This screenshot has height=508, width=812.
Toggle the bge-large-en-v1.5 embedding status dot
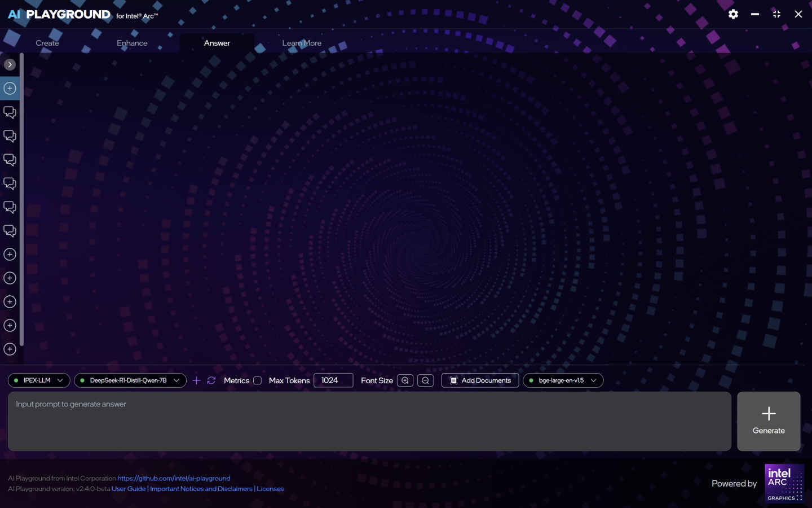pyautogui.click(x=531, y=380)
